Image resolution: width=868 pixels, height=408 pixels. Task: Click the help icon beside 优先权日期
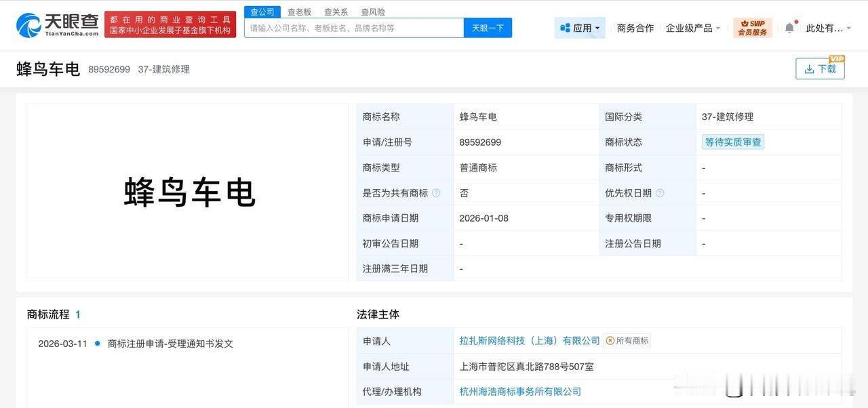pyautogui.click(x=660, y=193)
